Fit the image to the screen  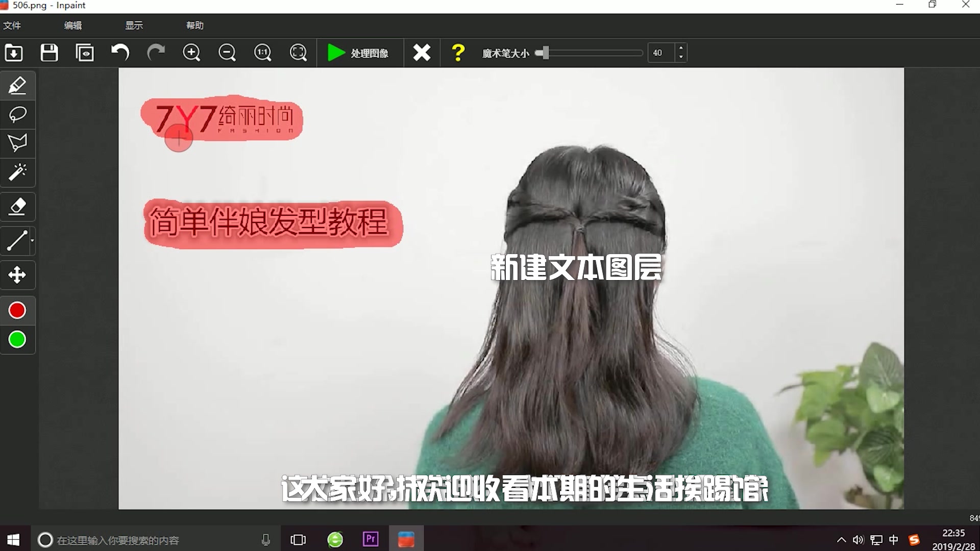(299, 53)
